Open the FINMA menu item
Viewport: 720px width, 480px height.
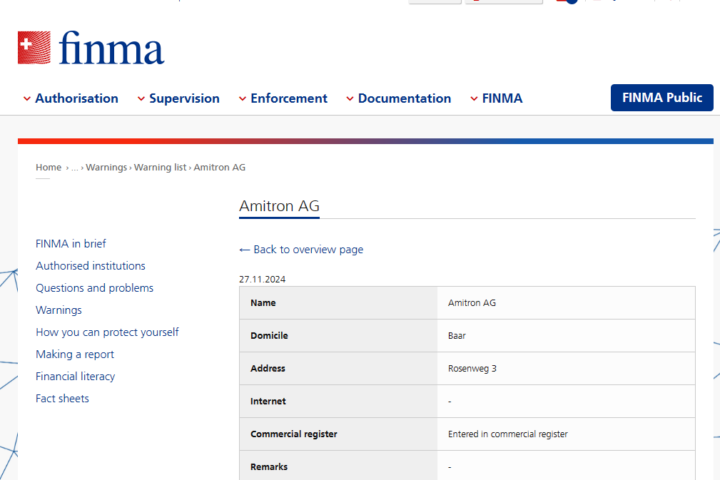point(502,98)
